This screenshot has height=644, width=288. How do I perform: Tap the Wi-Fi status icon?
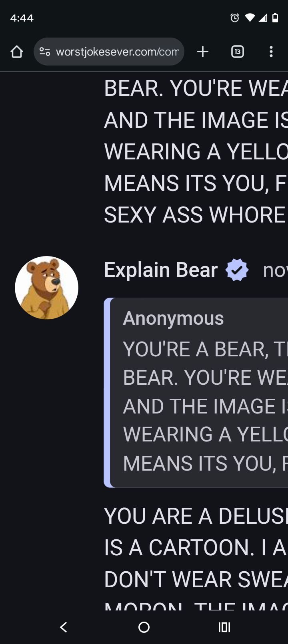(x=250, y=18)
